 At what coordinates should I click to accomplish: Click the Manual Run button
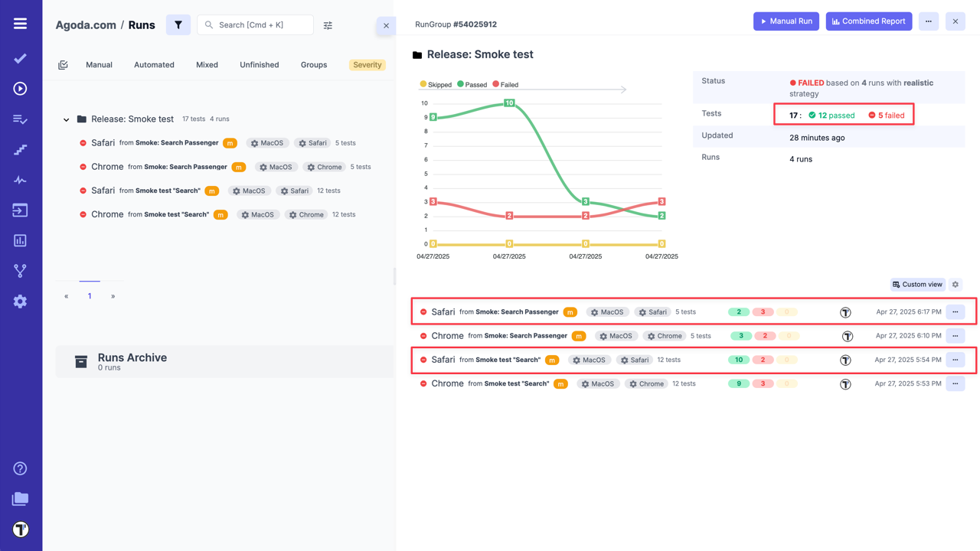click(x=786, y=21)
